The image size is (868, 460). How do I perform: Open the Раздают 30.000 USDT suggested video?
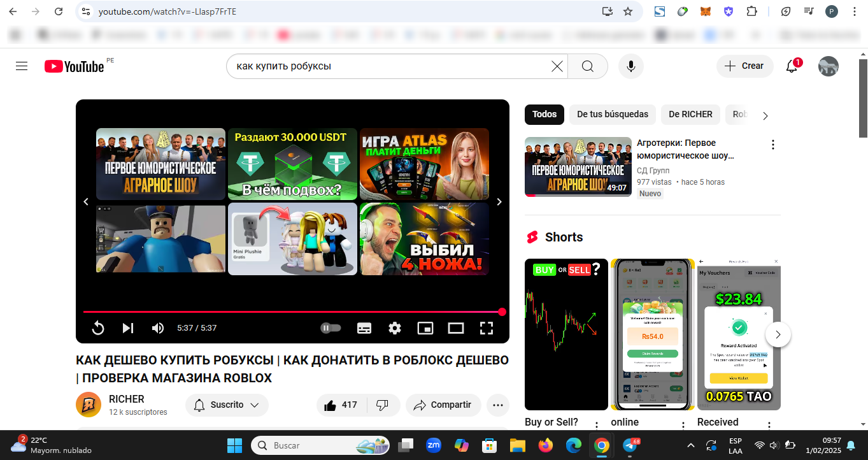coord(293,164)
